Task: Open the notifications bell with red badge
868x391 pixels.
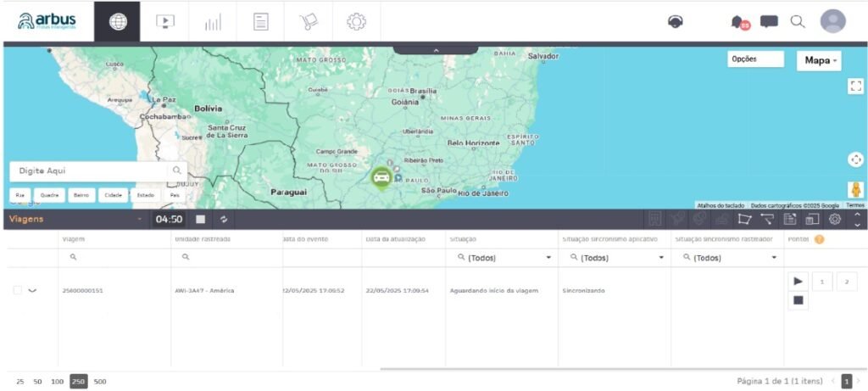Action: pyautogui.click(x=741, y=23)
